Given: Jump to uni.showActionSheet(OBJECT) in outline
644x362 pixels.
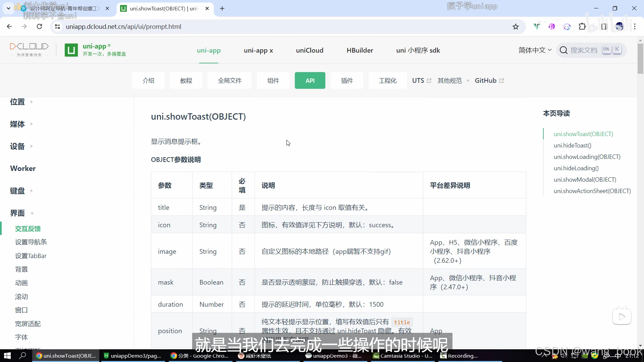Looking at the screenshot, I should click(x=592, y=191).
